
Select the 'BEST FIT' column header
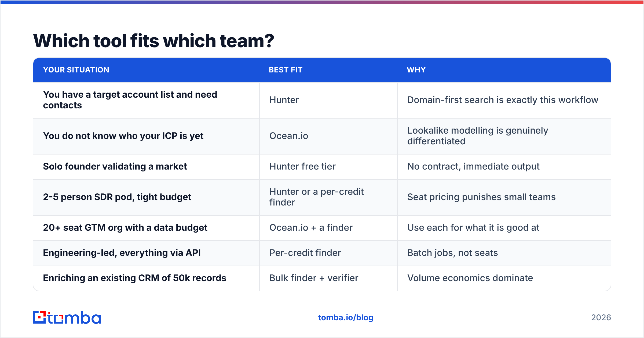click(286, 70)
